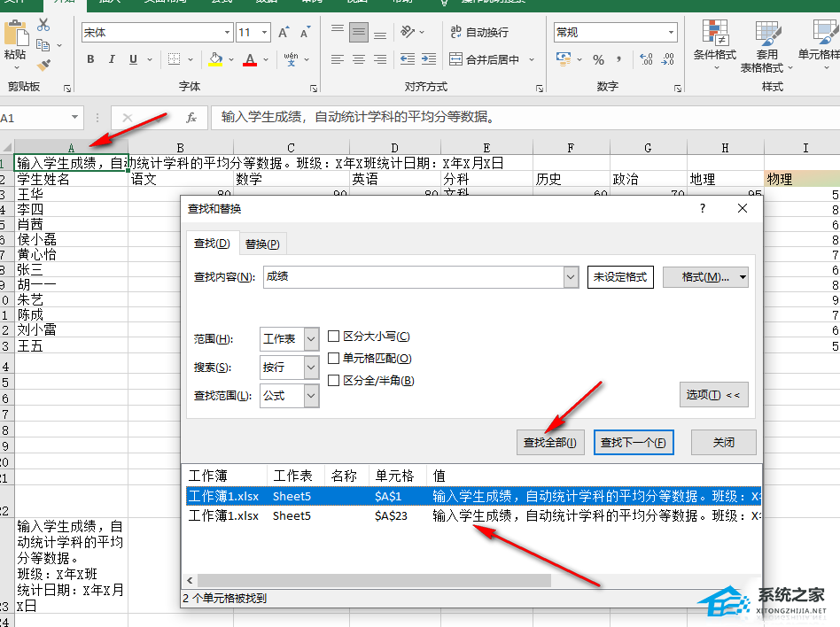Open the font size 11 dropdown
The image size is (840, 627).
[265, 33]
